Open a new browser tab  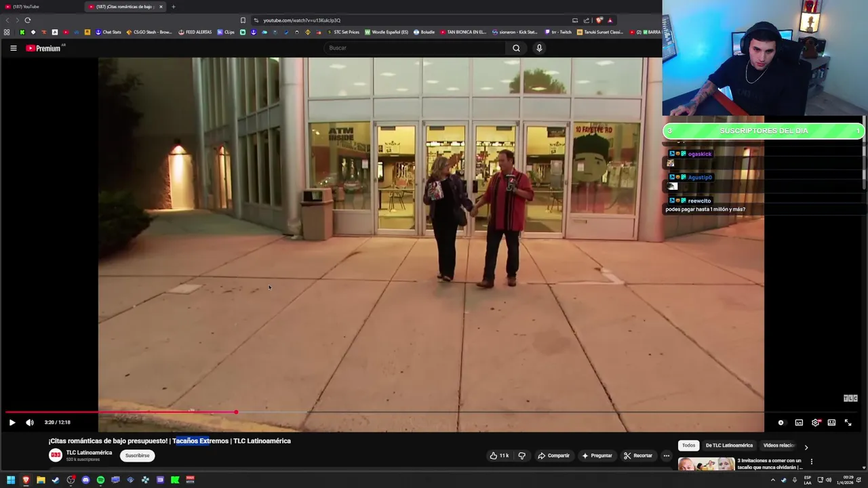[x=173, y=7]
